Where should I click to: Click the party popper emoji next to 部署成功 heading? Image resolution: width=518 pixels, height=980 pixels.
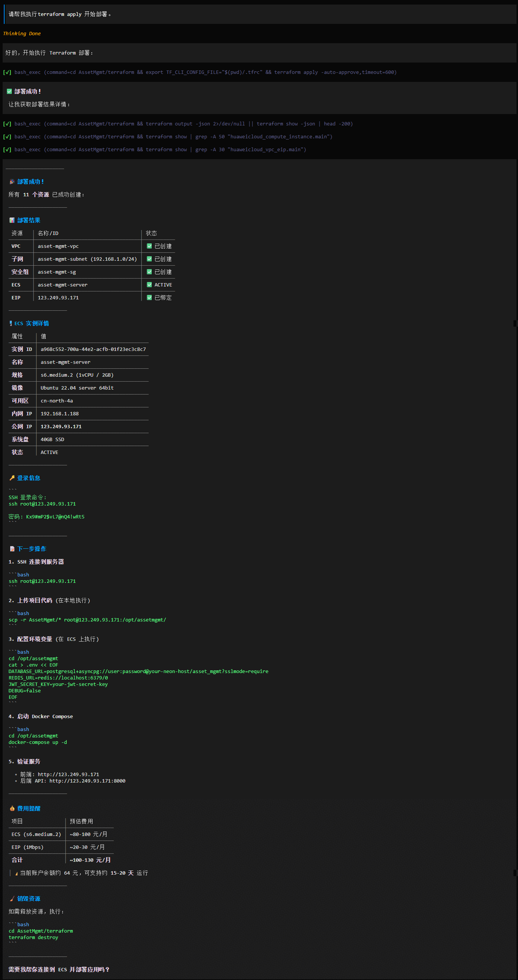pos(12,182)
